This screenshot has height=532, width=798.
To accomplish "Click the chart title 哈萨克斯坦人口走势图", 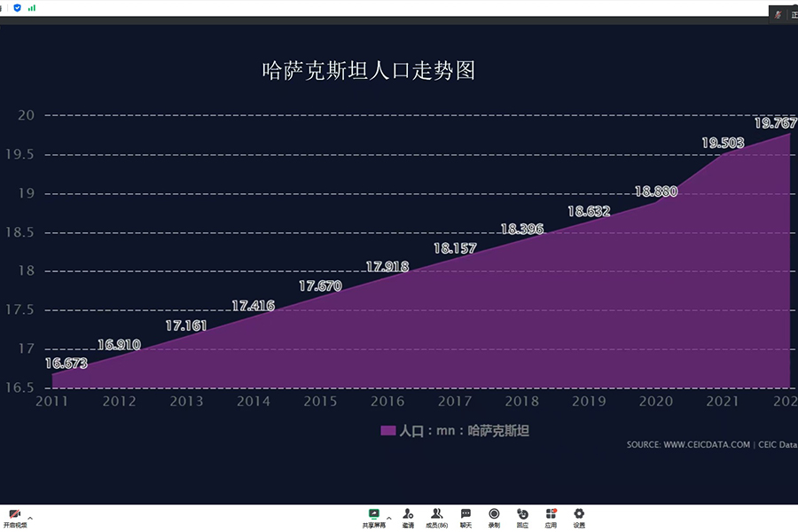I will [369, 71].
